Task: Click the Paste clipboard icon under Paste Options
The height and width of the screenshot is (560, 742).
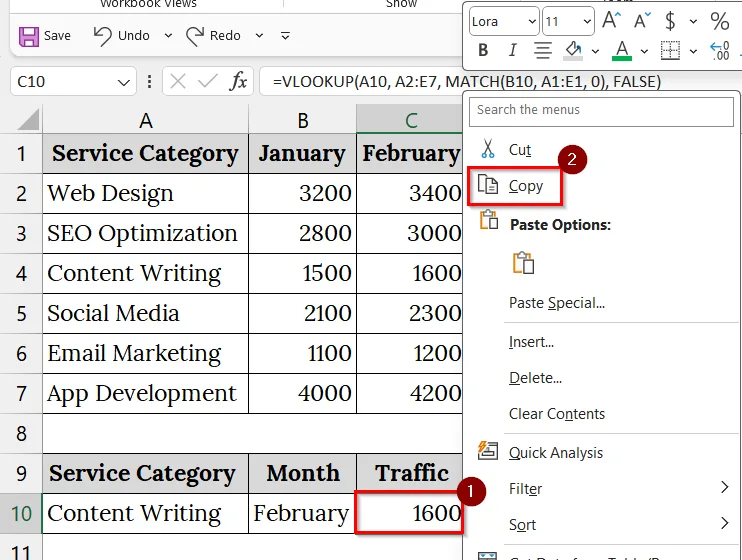Action: [523, 263]
